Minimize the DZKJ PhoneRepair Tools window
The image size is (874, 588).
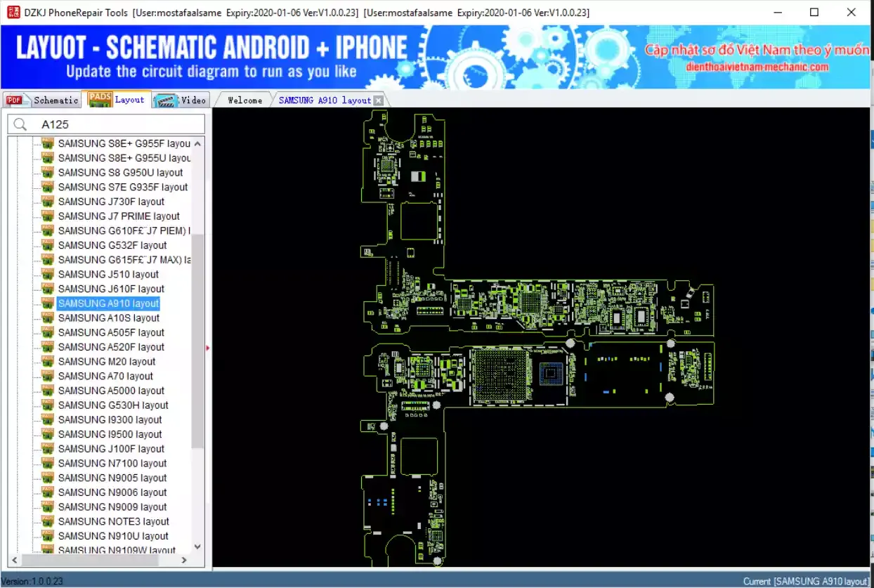779,13
